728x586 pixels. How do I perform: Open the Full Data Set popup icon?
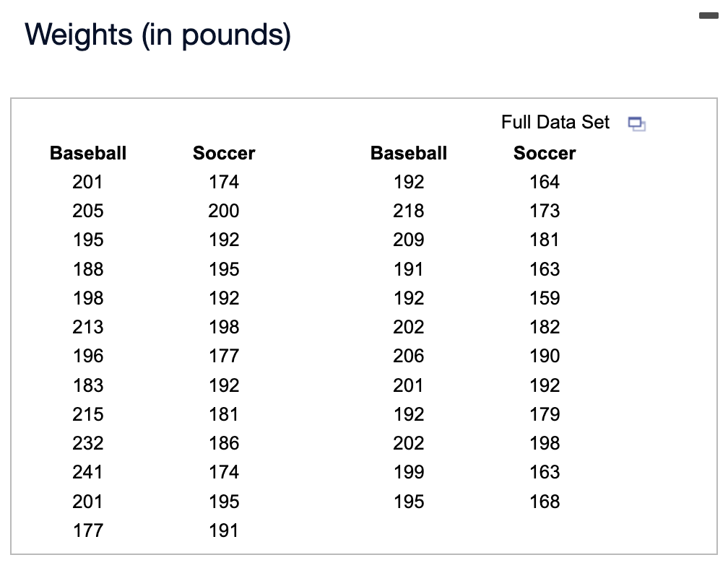pyautogui.click(x=636, y=123)
